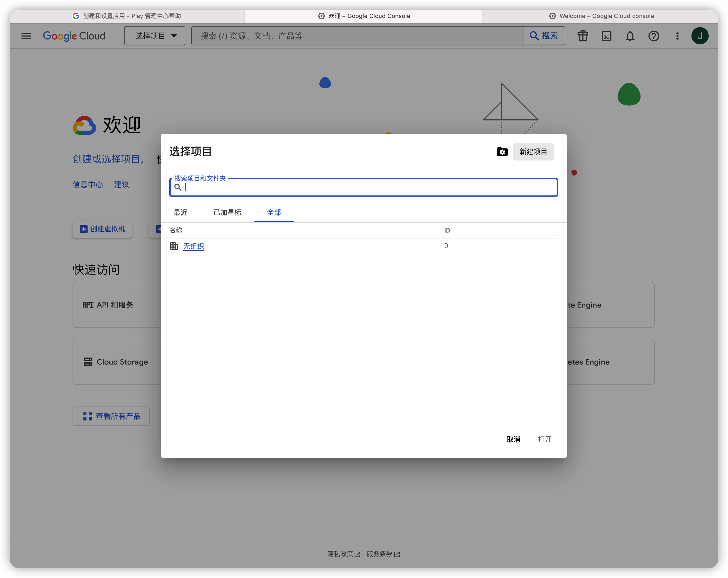Click the ID value 0 cell
The width and height of the screenshot is (728, 578).
coord(446,246)
